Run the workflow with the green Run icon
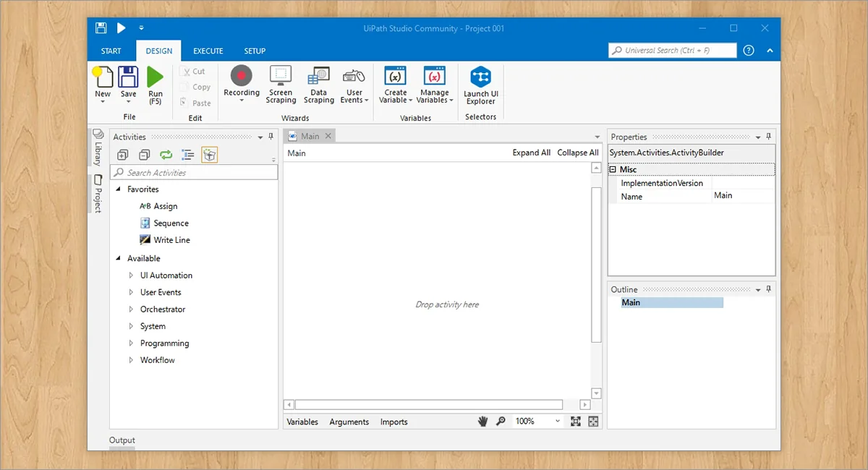The image size is (868, 470). tap(155, 77)
